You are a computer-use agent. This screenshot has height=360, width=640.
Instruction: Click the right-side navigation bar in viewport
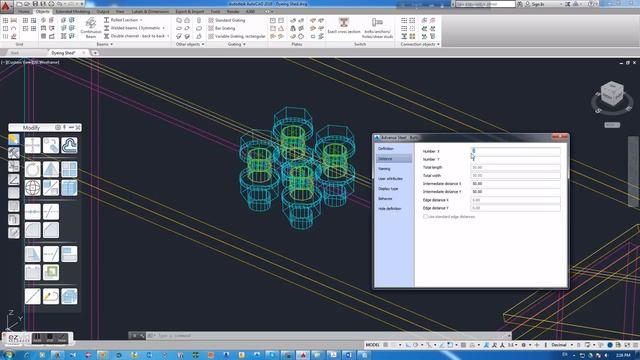(x=633, y=171)
